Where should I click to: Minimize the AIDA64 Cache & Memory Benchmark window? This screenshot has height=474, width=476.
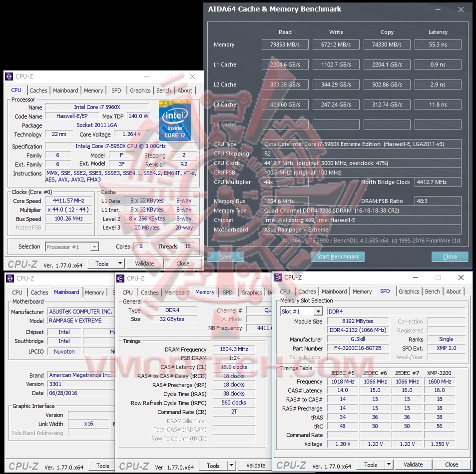tap(438, 9)
